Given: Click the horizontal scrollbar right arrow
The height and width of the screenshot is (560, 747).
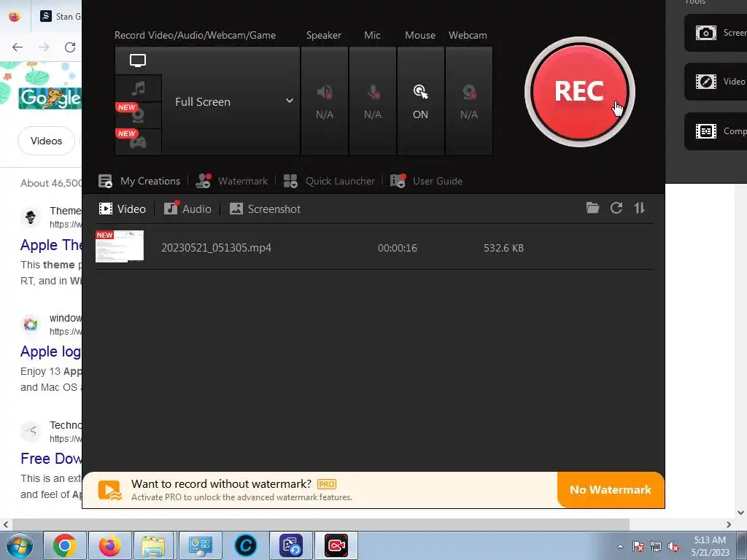Looking at the screenshot, I should [x=729, y=525].
